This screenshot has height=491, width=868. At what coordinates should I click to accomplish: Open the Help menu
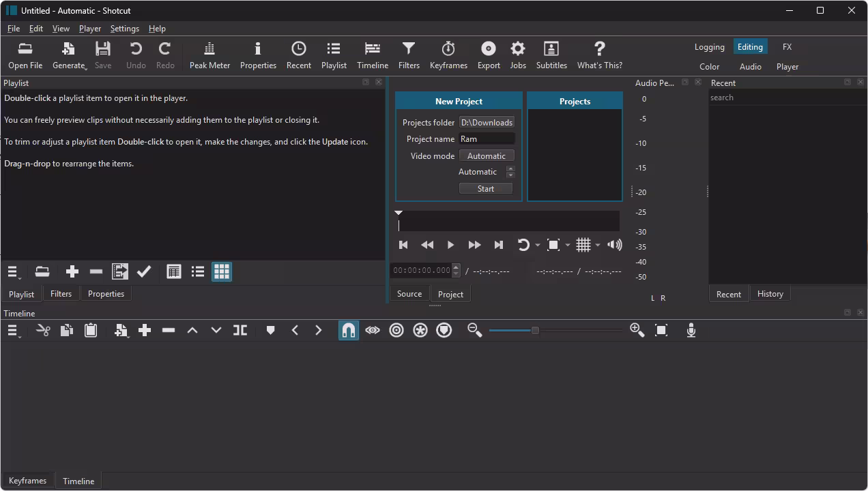tap(157, 29)
